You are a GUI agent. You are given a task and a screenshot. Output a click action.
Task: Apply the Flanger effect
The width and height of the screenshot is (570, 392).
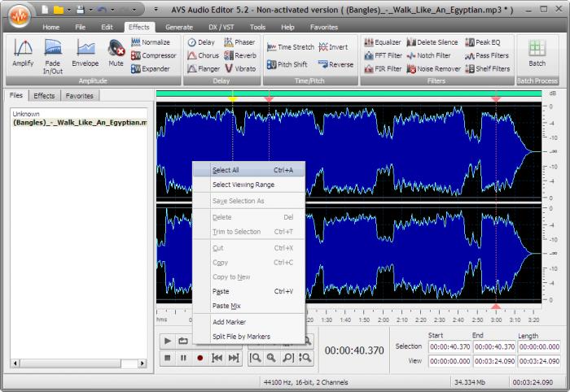tap(204, 68)
